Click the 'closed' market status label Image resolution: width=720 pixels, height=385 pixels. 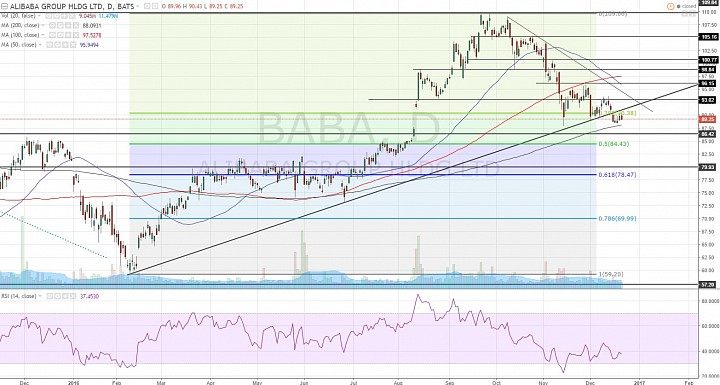(x=689, y=6)
